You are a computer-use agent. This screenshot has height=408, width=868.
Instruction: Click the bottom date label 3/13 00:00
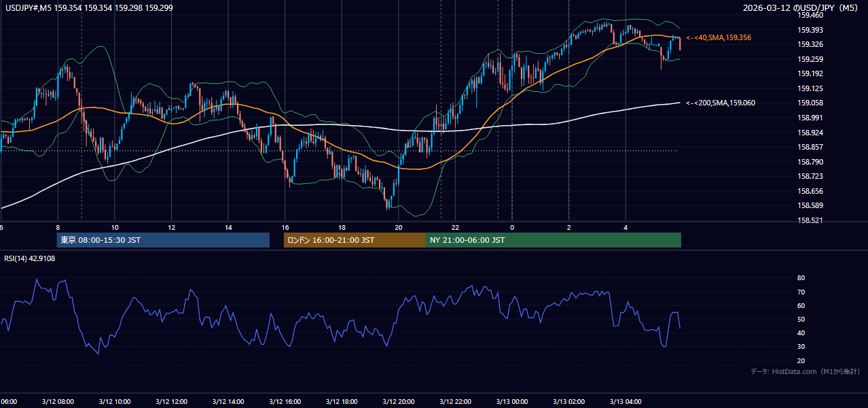[x=512, y=402]
